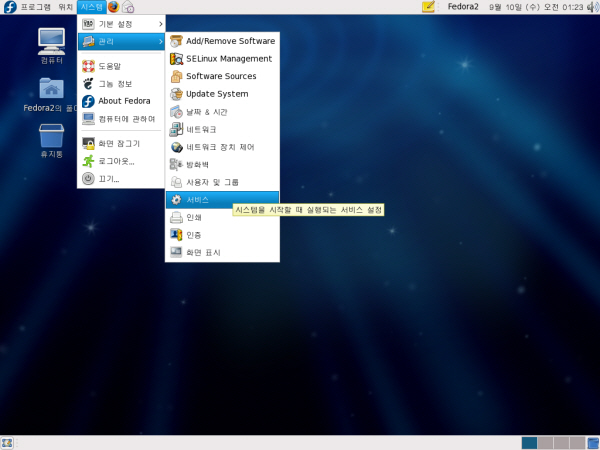Open the 휴지통 trash icon

[x=52, y=140]
